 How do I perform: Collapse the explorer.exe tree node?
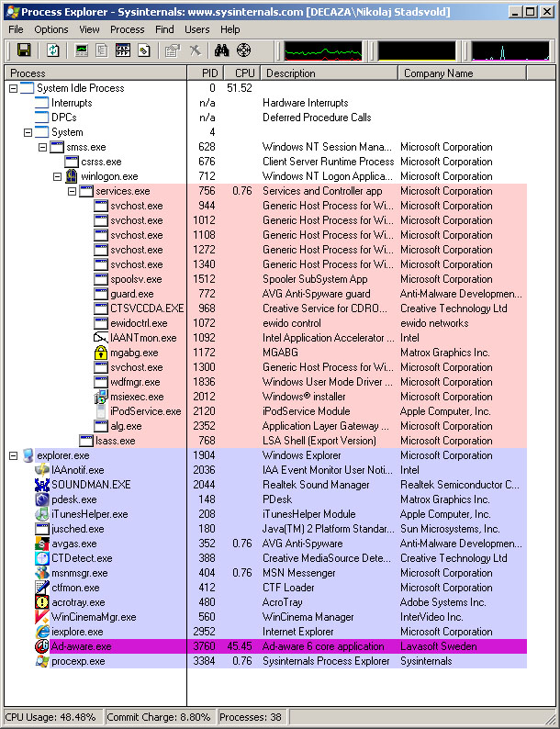click(14, 456)
